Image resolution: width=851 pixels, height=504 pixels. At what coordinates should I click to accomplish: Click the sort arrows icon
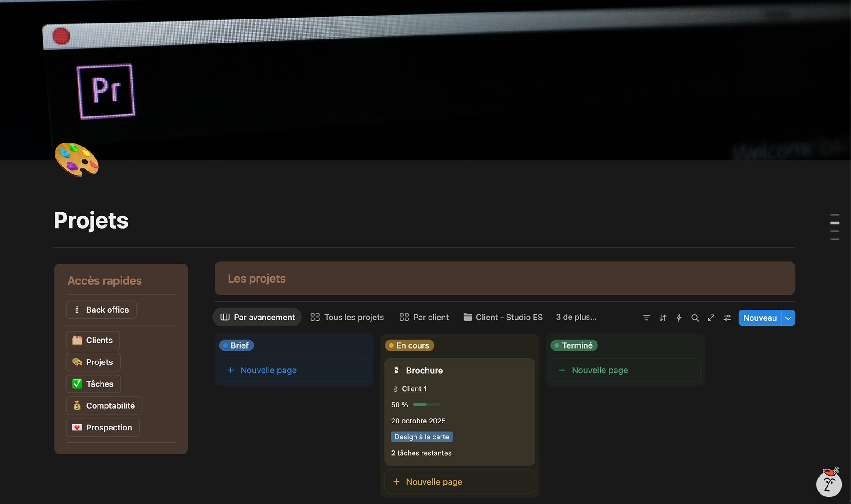[663, 318]
